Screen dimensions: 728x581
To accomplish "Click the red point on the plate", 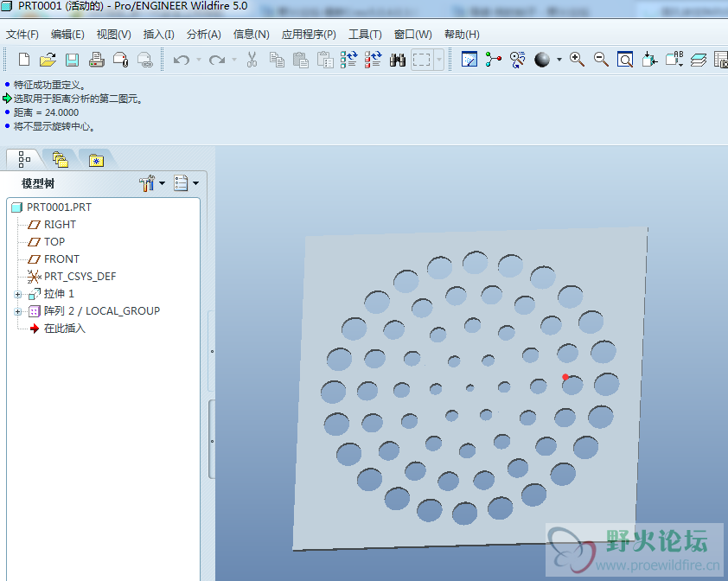I will point(565,377).
